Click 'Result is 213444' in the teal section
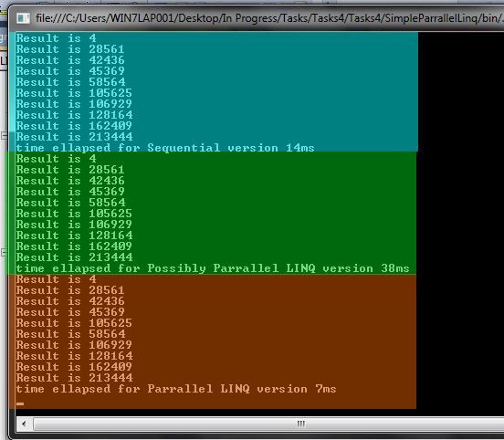This screenshot has height=440, width=504. [75, 137]
